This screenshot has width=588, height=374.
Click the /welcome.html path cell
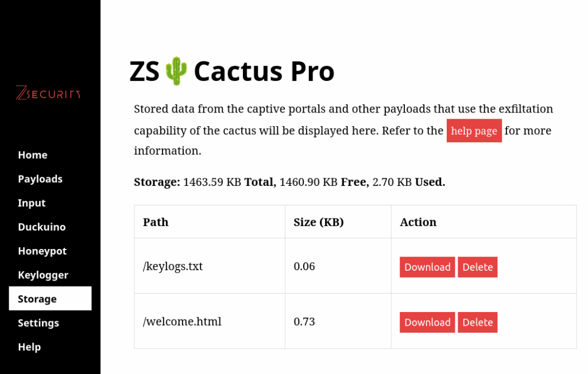tap(182, 321)
